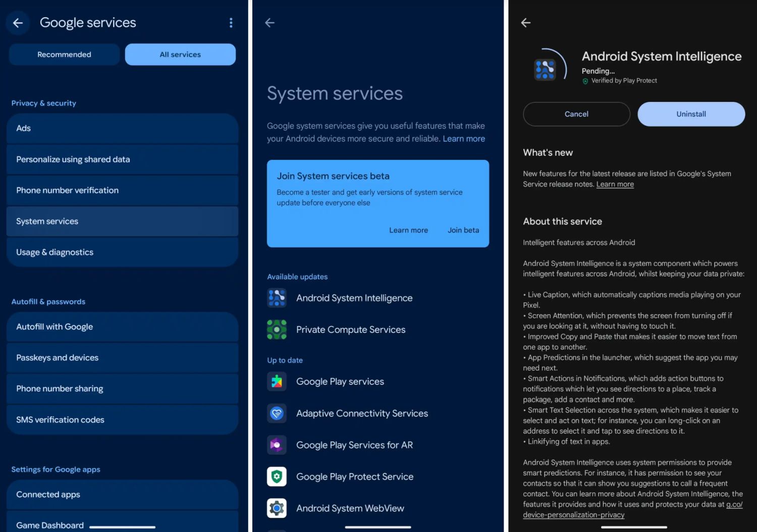This screenshot has width=757, height=532.
Task: Tap Android System Intelligence icon in updates list
Action: pyautogui.click(x=277, y=298)
